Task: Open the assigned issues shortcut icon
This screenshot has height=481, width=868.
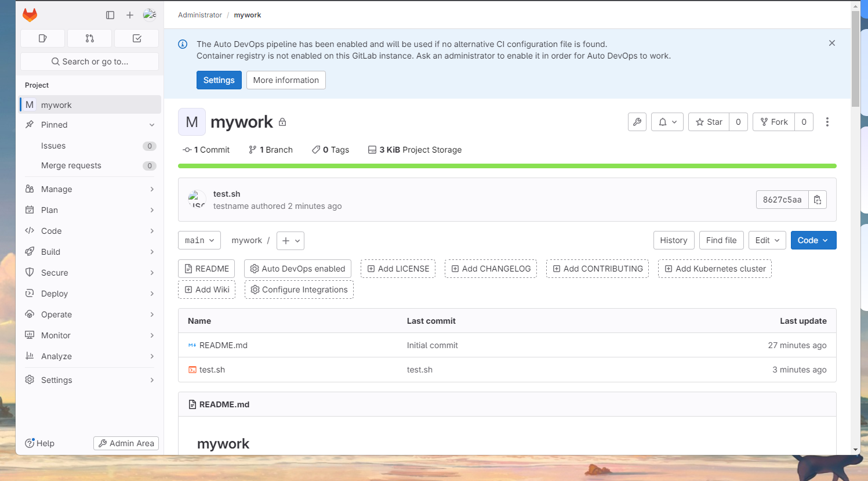Action: (43, 38)
